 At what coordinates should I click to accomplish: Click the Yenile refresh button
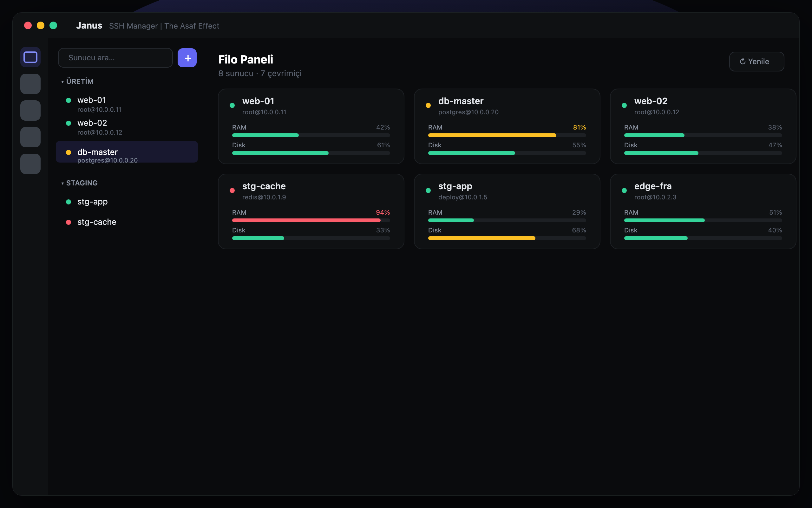tap(756, 62)
